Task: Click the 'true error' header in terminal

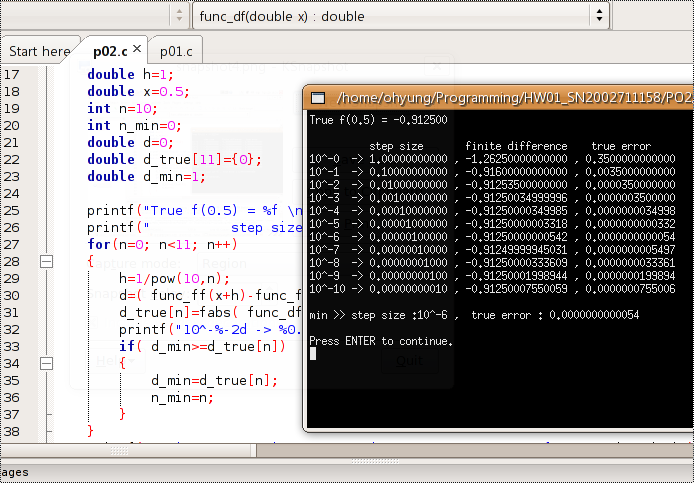Action: 621,146
